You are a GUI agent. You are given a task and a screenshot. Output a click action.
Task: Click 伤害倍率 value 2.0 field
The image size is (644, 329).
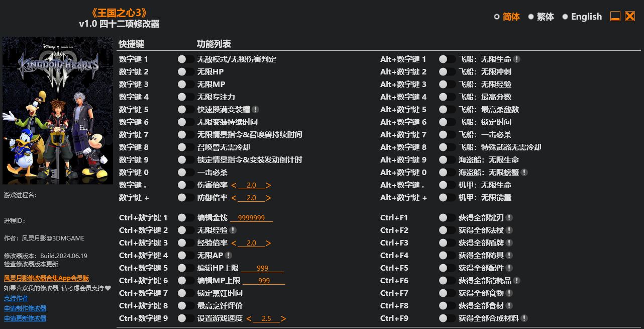251,185
